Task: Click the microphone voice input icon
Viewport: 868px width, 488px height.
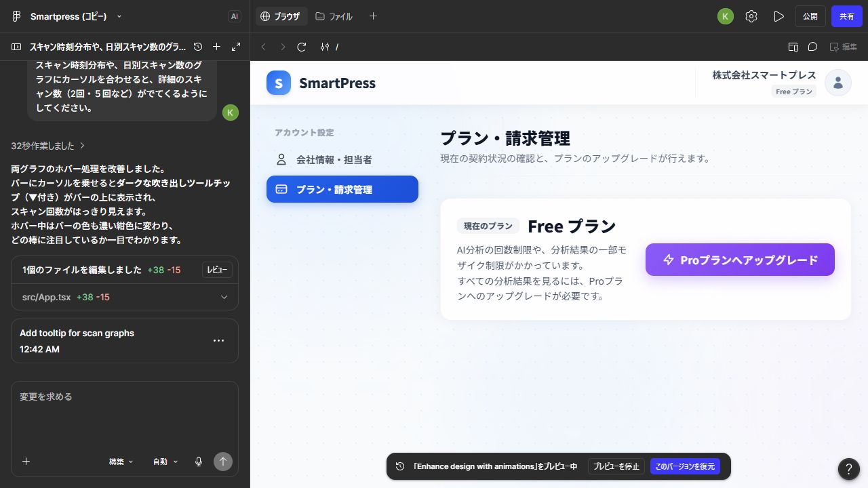Action: (199, 462)
